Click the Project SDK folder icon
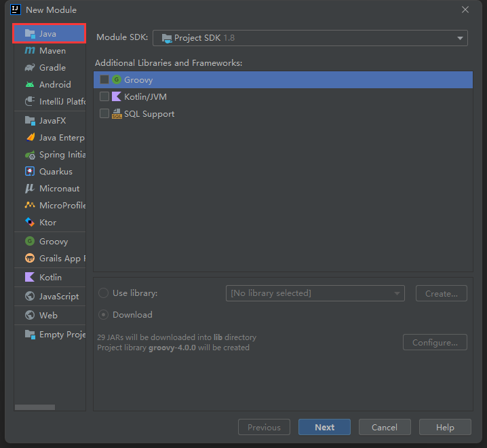This screenshot has height=448, width=487. (167, 38)
